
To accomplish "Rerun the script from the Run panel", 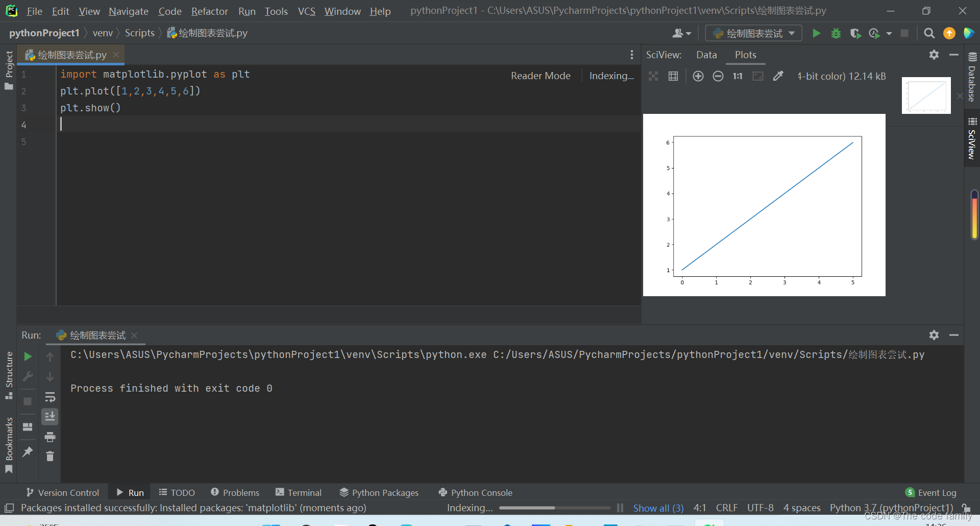I will [28, 356].
